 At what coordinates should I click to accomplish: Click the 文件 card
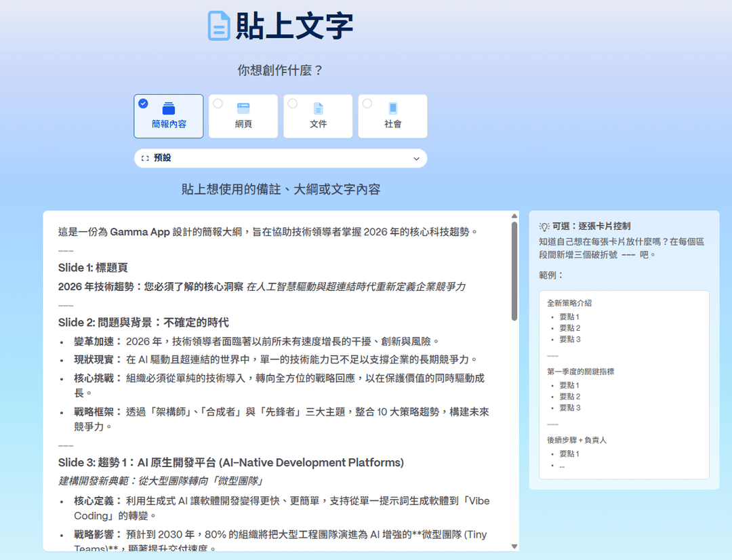point(317,116)
